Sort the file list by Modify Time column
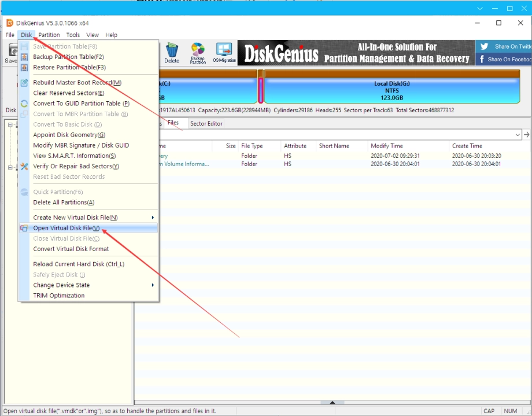Screen dimensions: 532x416 (408, 146)
